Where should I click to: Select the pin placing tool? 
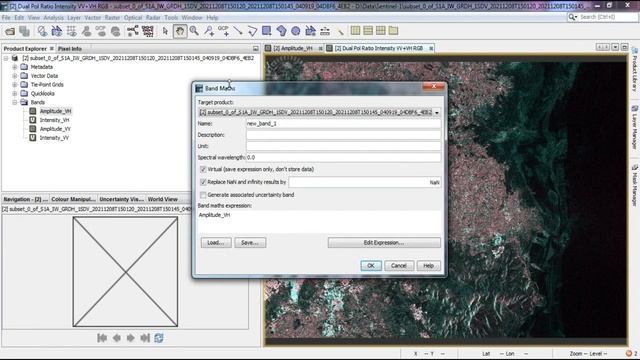(209, 31)
